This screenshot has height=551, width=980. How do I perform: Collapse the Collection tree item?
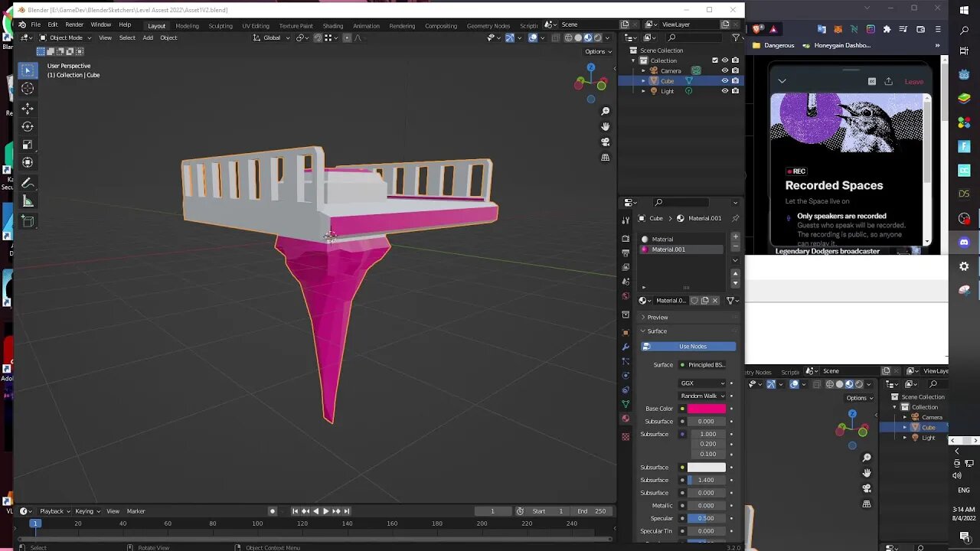[634, 60]
